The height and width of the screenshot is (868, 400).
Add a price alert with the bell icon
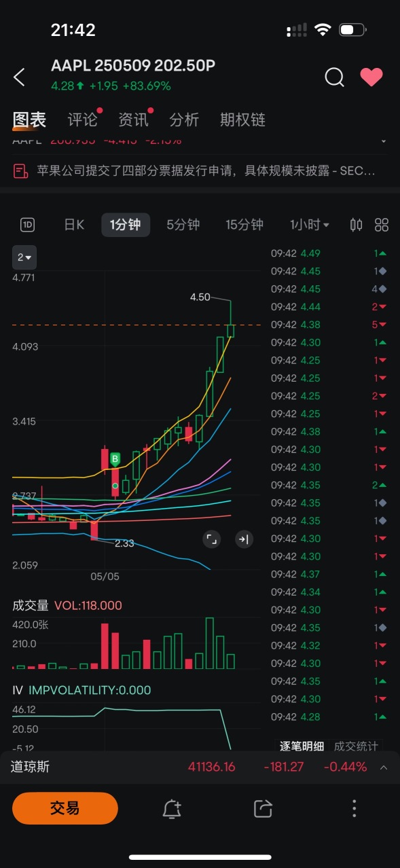[x=172, y=808]
